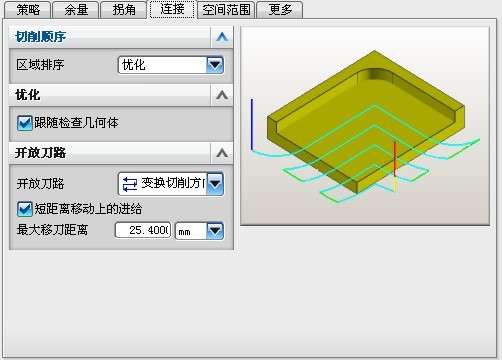Viewport: 502px width, 360px height.
Task: Click the red tool axis in preview
Action: (395, 159)
